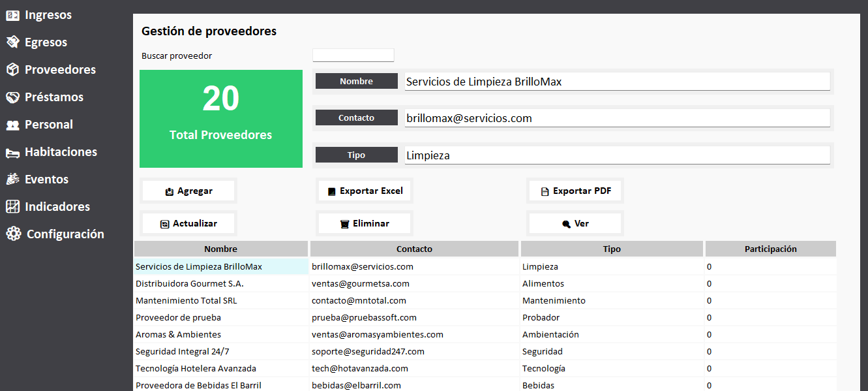Click the trash icon on Eliminar
The height and width of the screenshot is (391, 868).
click(344, 224)
